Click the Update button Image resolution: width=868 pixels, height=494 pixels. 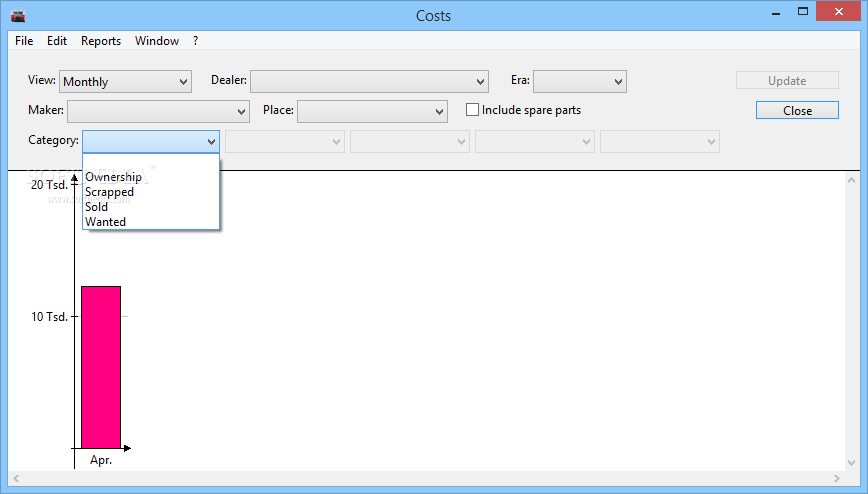pyautogui.click(x=787, y=80)
